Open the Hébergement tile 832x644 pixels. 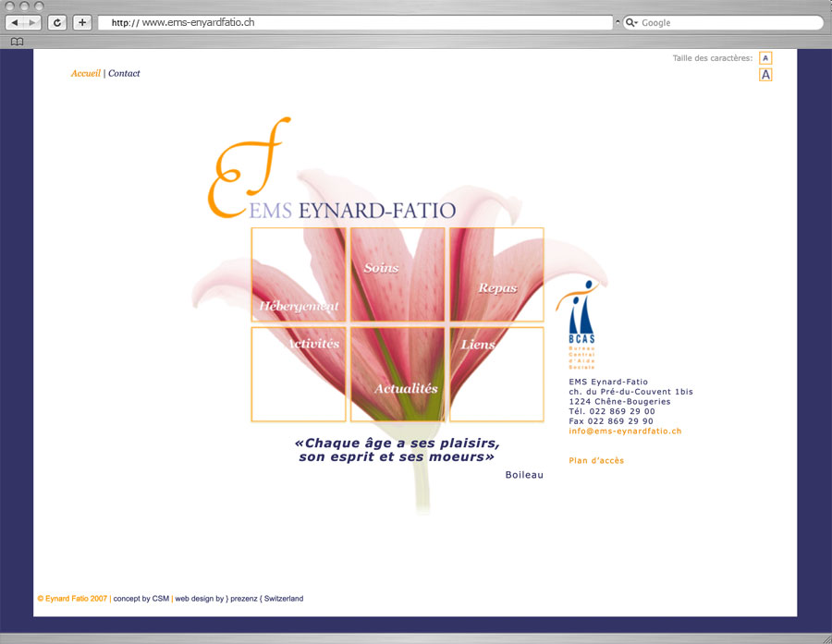tap(299, 275)
